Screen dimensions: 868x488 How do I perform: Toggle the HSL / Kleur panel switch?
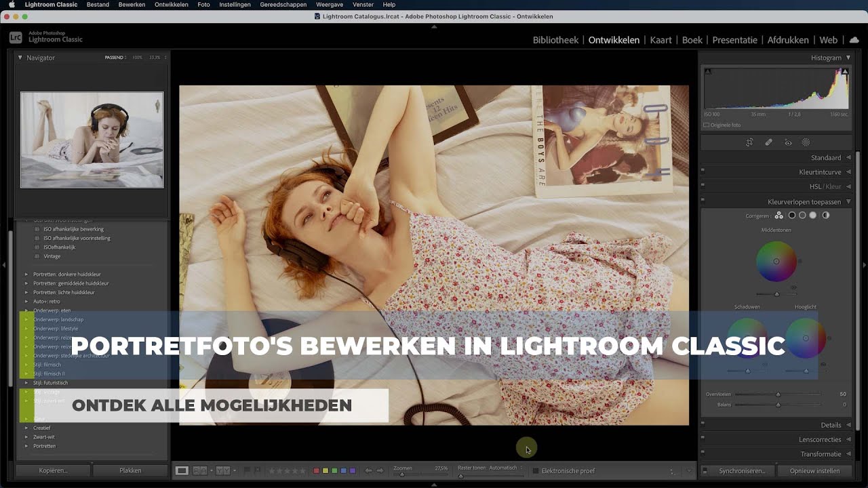point(703,186)
